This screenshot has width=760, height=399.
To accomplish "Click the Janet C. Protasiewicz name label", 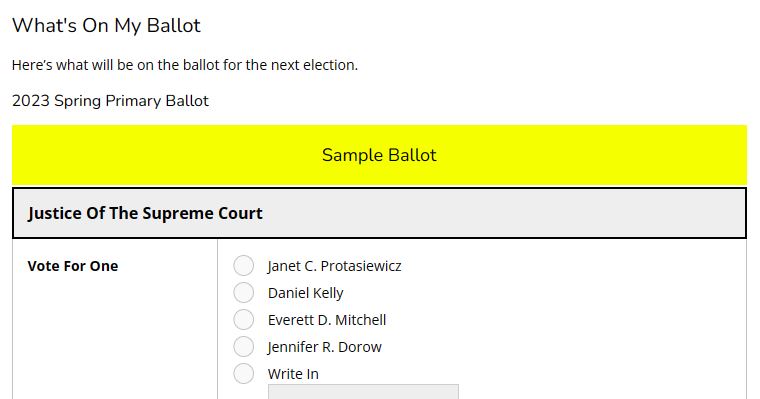I will pos(334,266).
